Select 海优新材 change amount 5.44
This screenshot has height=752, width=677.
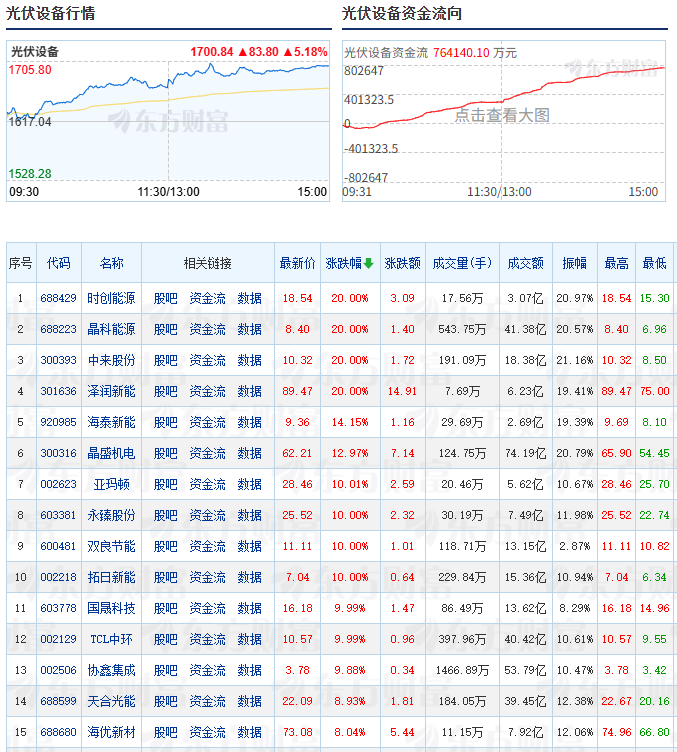[402, 732]
